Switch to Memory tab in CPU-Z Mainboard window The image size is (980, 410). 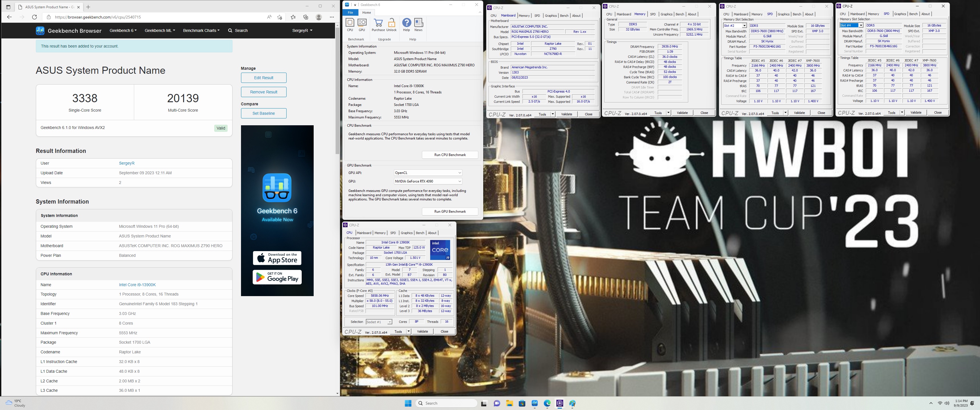[x=524, y=16]
